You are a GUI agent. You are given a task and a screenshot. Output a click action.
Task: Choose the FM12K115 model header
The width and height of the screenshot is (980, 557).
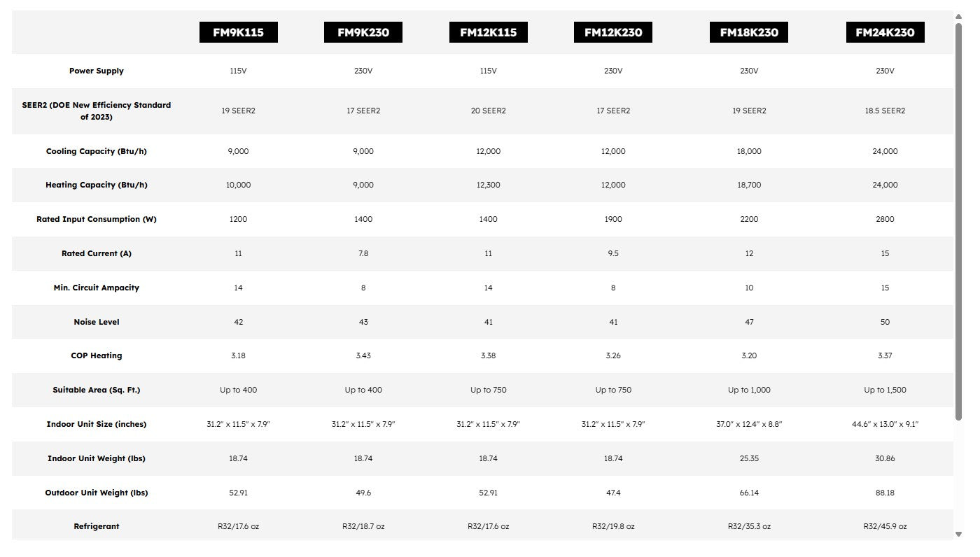point(488,32)
